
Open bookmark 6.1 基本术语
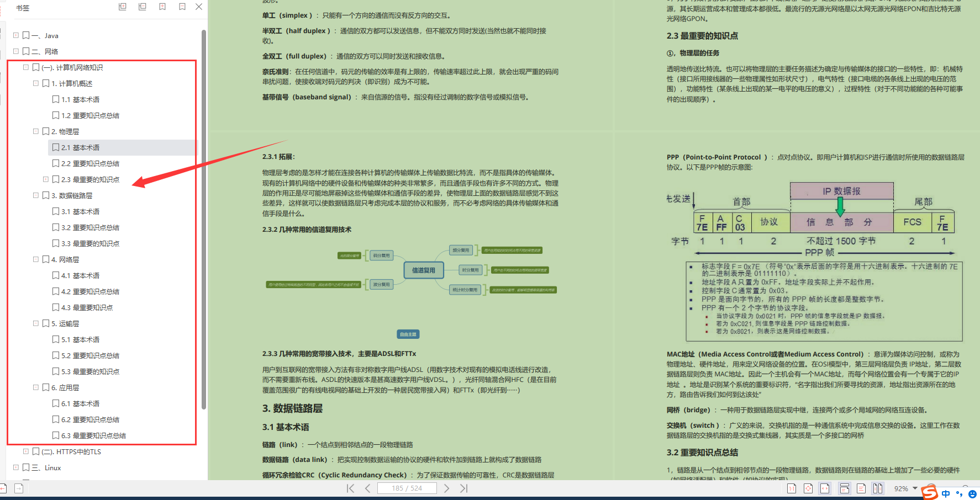(x=81, y=403)
